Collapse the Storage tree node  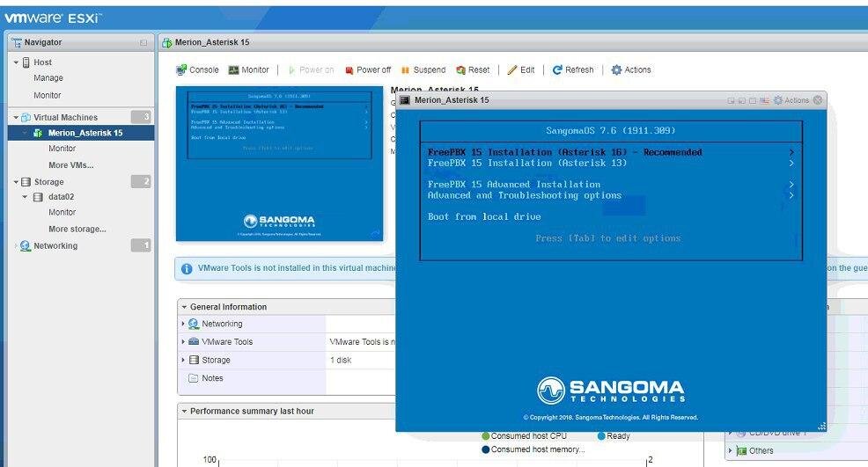coord(16,181)
